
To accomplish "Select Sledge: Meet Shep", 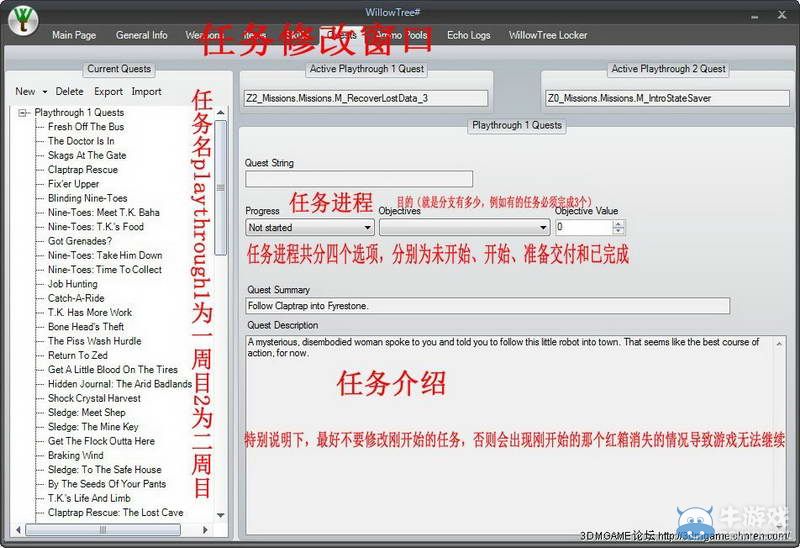I will [x=86, y=412].
